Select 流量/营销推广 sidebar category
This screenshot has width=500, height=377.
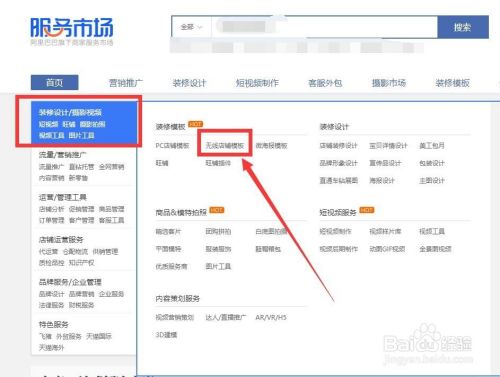(63, 155)
